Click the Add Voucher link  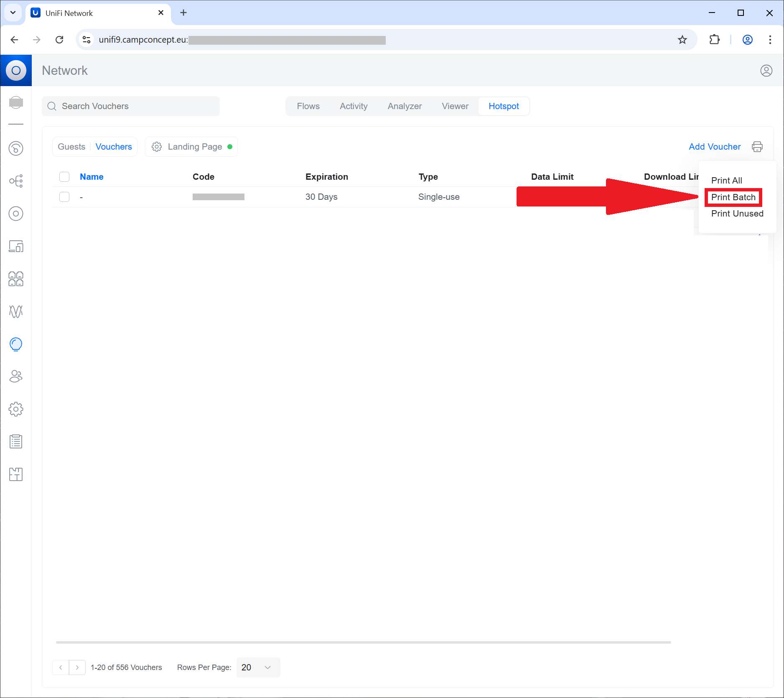pyautogui.click(x=714, y=147)
